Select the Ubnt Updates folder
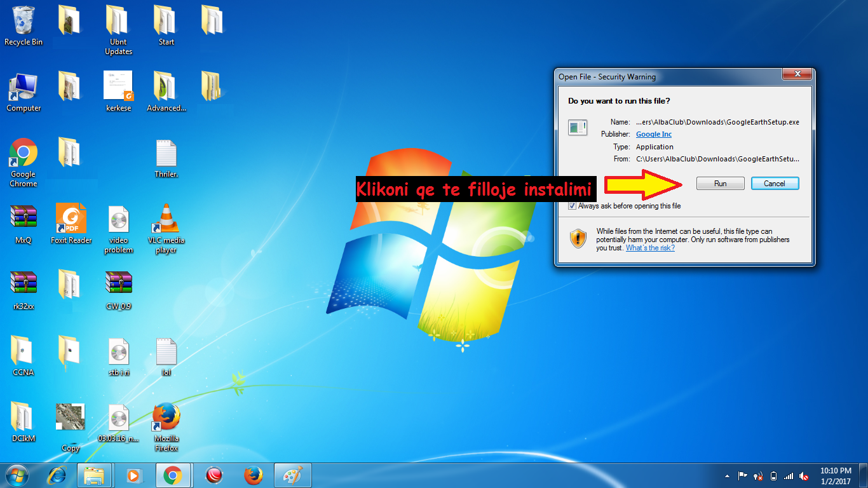This screenshot has height=488, width=868. [118, 30]
